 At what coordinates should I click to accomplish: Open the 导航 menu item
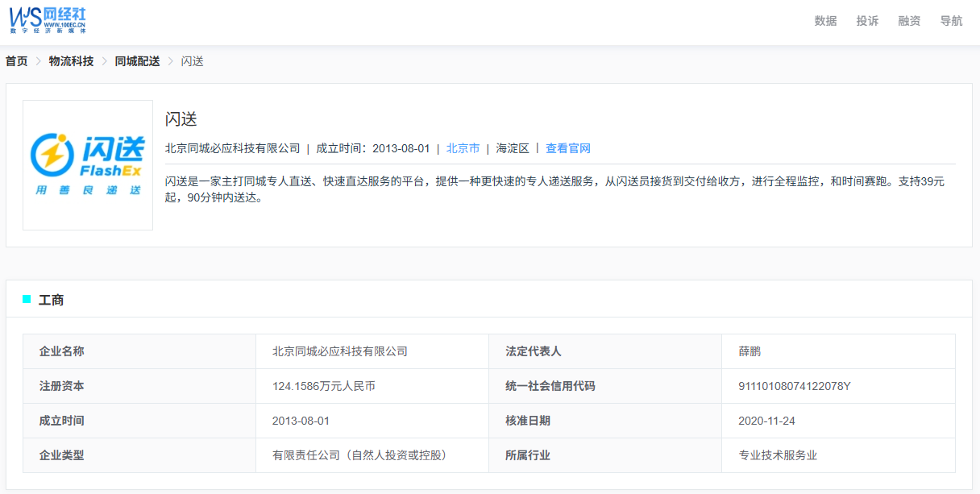tap(951, 21)
